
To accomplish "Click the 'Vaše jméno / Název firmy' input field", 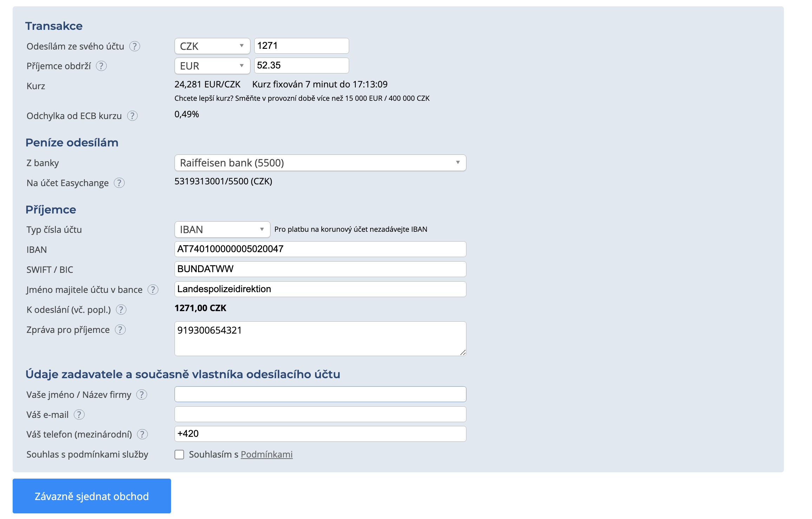I will click(x=320, y=394).
